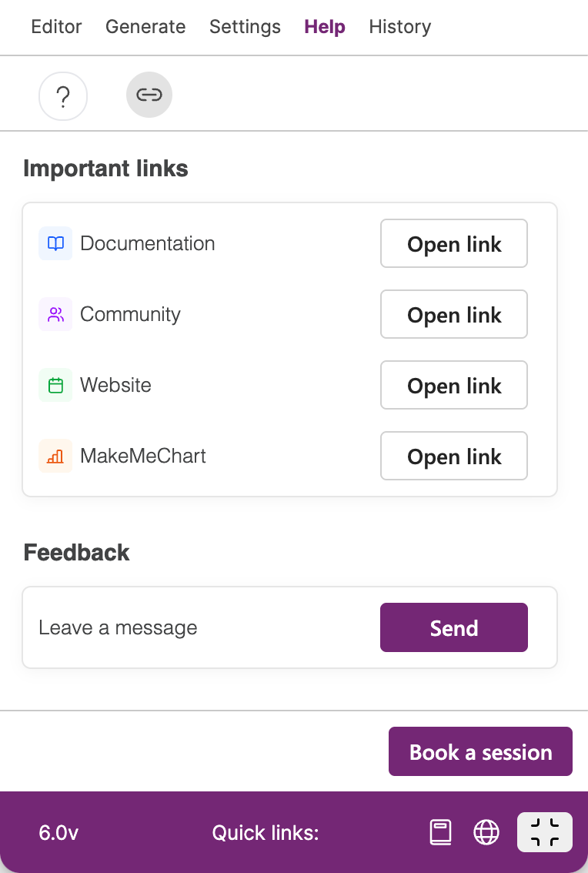This screenshot has width=588, height=873.
Task: Open link for MakeMeChart
Action: point(454,456)
